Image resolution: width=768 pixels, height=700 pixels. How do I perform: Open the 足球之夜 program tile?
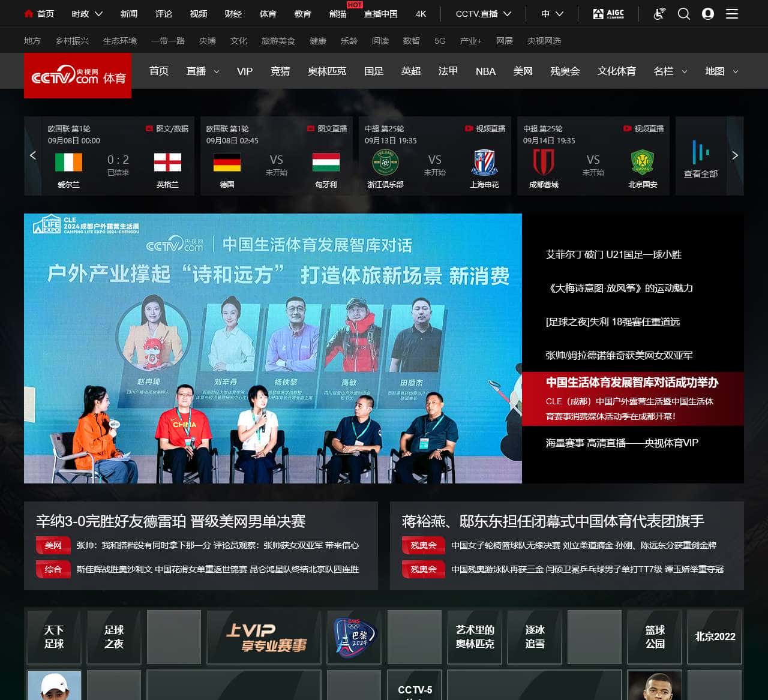pos(114,637)
